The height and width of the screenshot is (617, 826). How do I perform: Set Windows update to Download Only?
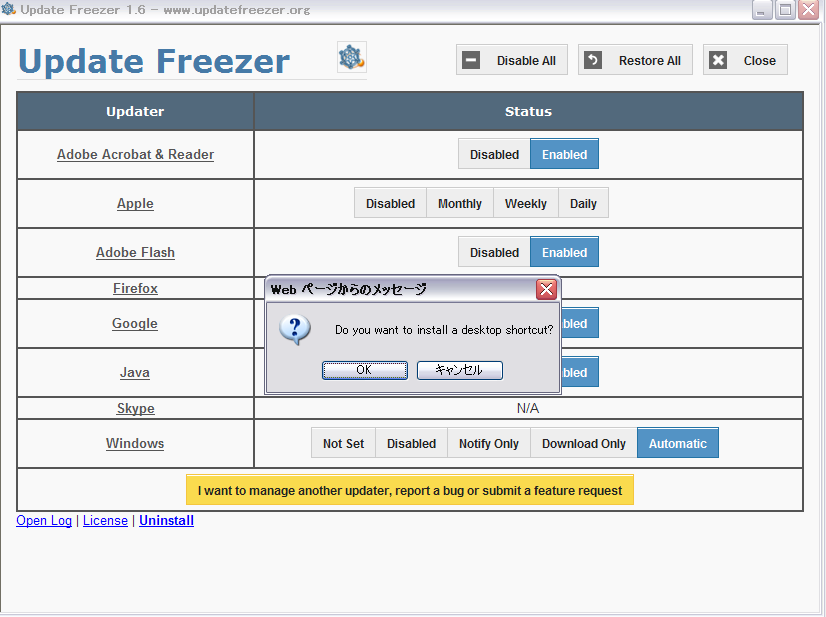[x=584, y=443]
